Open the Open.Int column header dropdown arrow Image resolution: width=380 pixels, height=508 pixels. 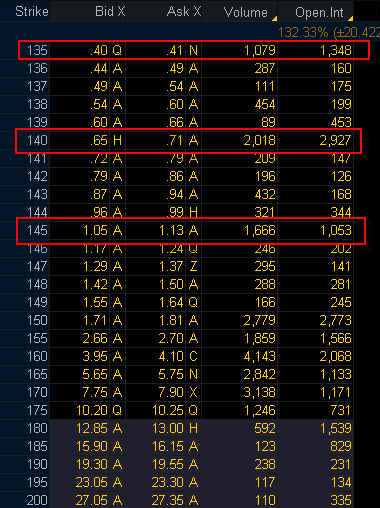pyautogui.click(x=350, y=19)
